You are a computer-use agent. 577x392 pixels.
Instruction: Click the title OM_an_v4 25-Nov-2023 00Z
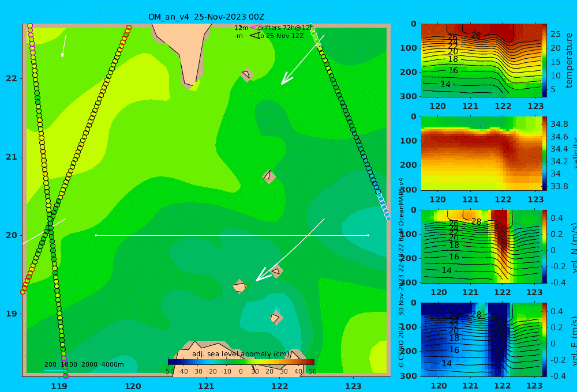pos(206,17)
